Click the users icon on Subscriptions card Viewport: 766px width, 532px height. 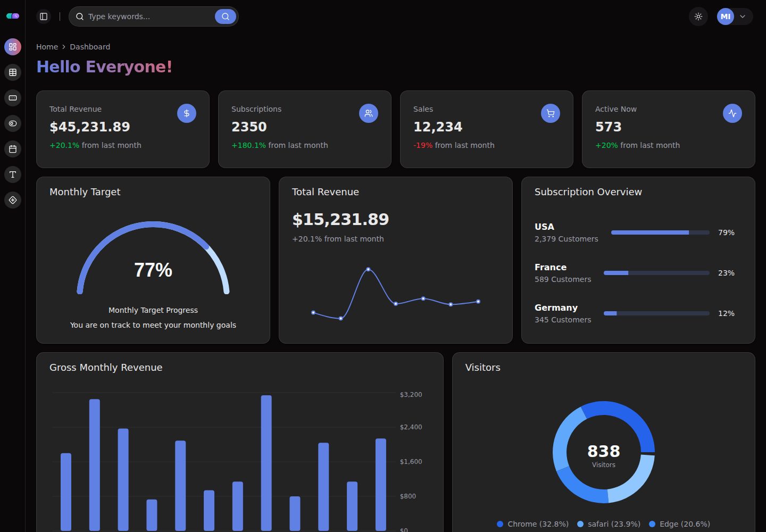coord(369,113)
